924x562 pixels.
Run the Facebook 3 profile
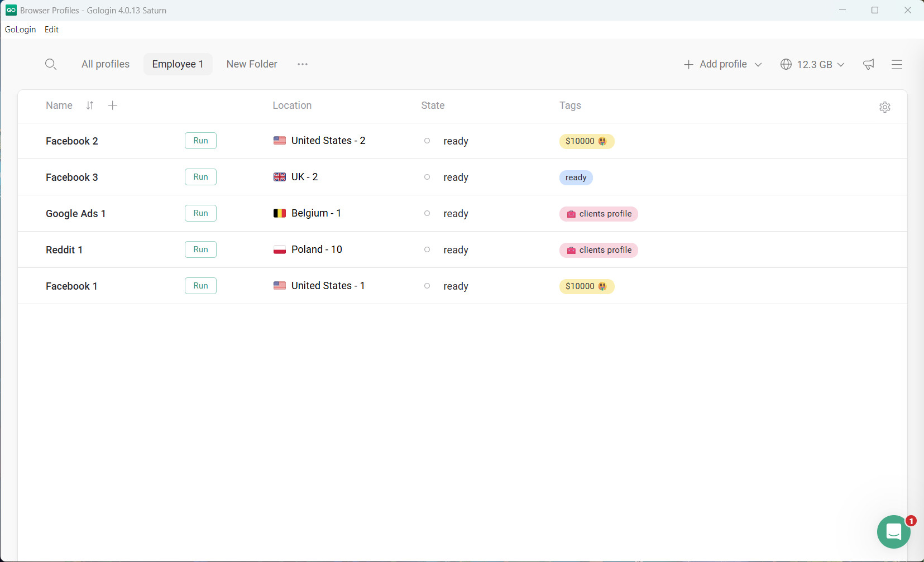200,177
